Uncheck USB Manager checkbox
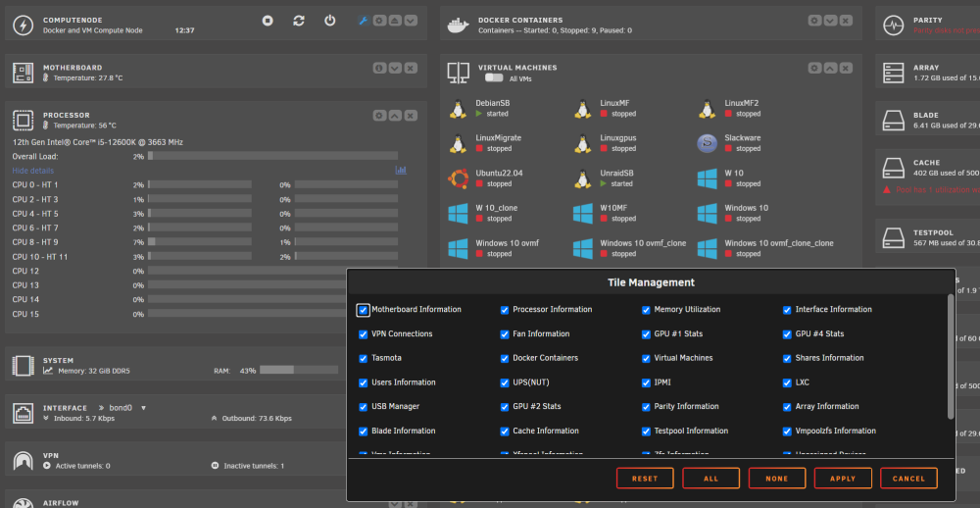This screenshot has height=508, width=980. (x=364, y=407)
